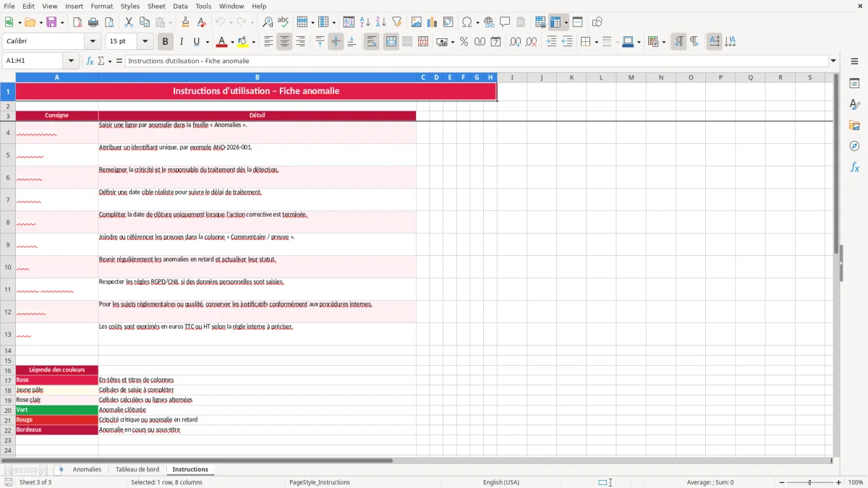Click Sort Ascending icon
Screen dimensions: 868x488
[365, 22]
